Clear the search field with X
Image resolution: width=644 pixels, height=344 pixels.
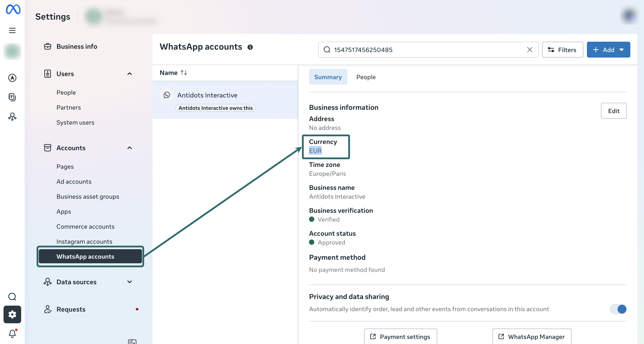pos(529,50)
